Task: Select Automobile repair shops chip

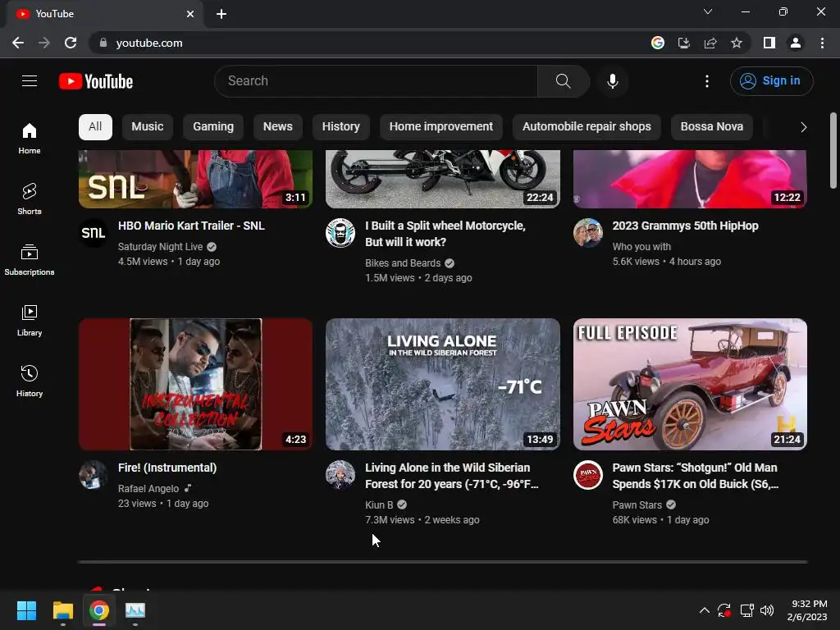Action: pyautogui.click(x=587, y=127)
